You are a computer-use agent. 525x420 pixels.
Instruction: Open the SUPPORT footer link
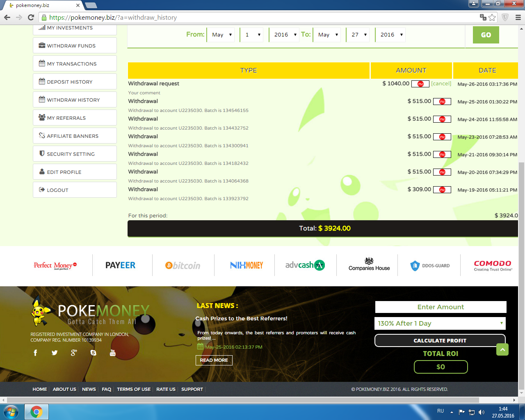coord(192,389)
